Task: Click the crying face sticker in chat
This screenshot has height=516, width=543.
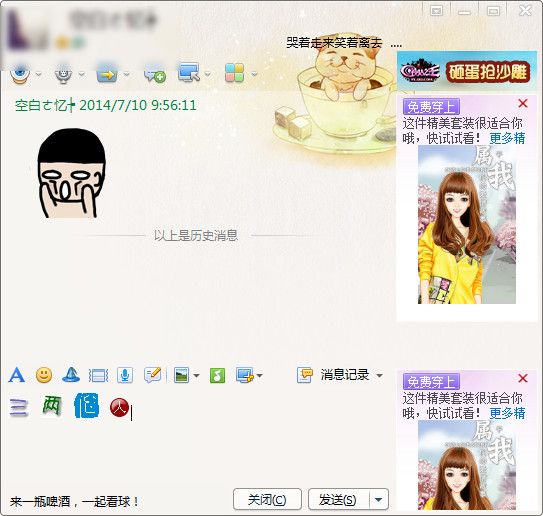Action: 71,173
